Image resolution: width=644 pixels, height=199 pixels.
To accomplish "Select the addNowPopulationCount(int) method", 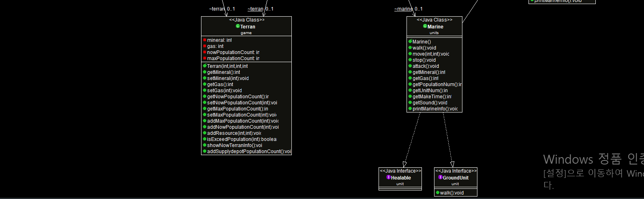I will (x=243, y=127).
